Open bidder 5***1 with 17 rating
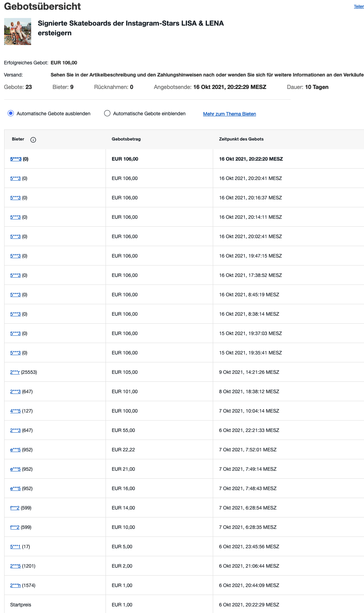This screenshot has width=364, height=613. coord(16,547)
